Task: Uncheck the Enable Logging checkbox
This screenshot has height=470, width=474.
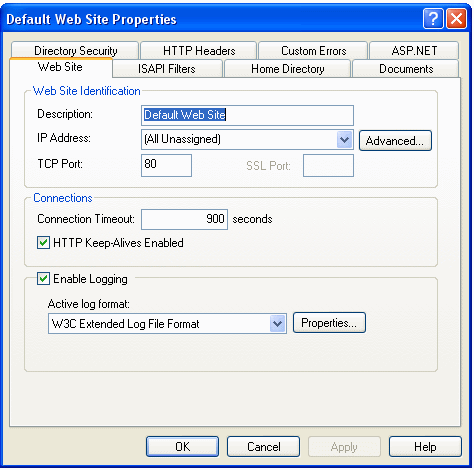Action: [x=43, y=279]
